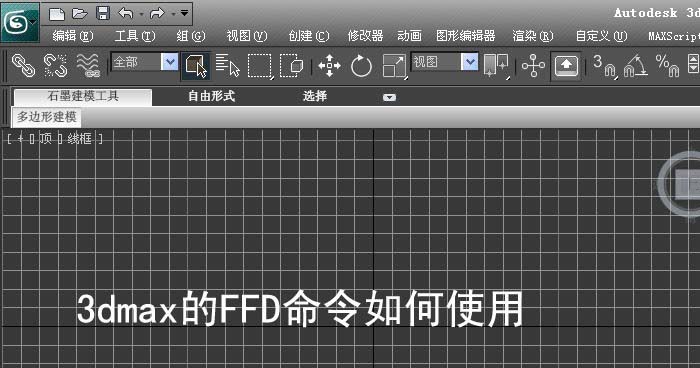Screen dimensions: 700x368
Task: Open the 自定义(U) menu
Action: click(601, 36)
